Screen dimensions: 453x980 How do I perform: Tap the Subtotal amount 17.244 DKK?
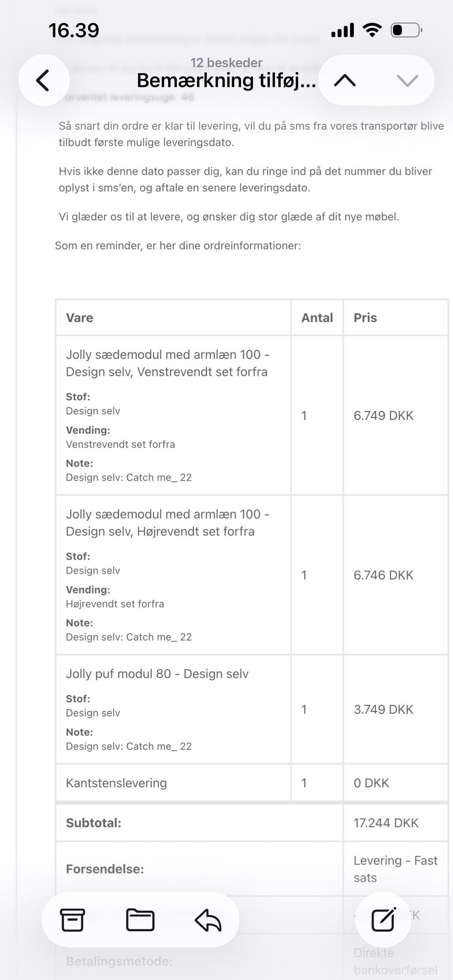[x=386, y=823]
